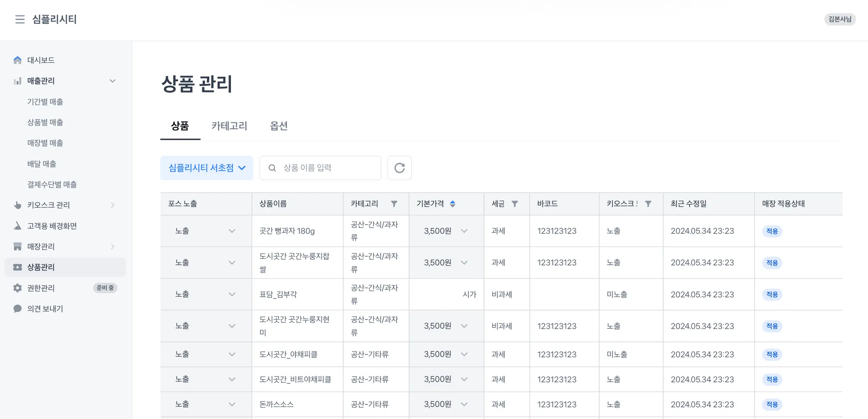Click the search magnifier icon
The image size is (868, 419).
(272, 168)
